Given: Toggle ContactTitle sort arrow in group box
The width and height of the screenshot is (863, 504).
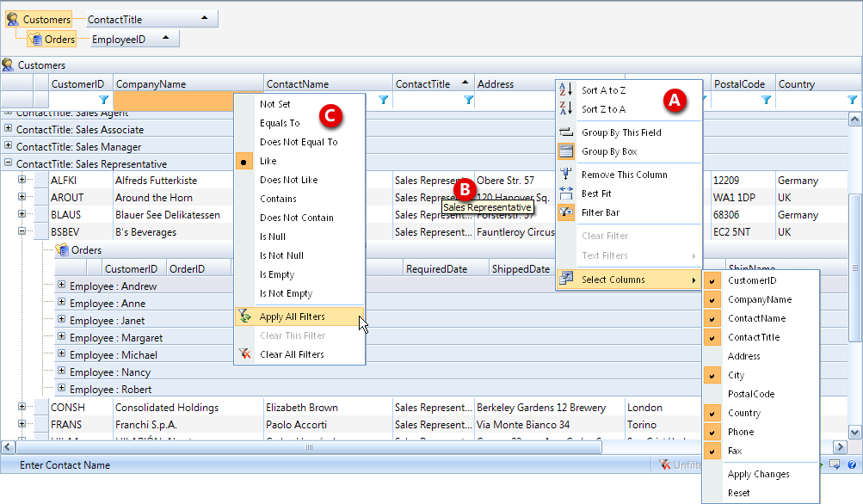Looking at the screenshot, I should point(204,18).
